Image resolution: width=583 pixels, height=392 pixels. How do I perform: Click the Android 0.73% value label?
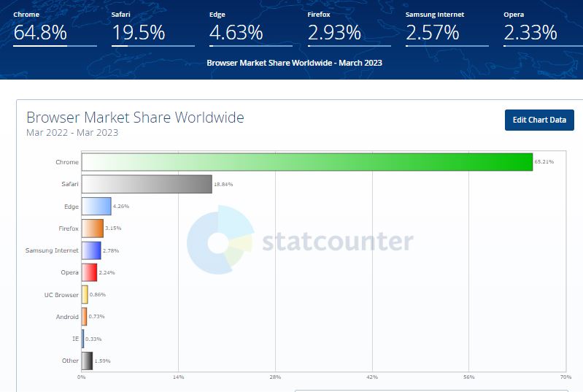(96, 317)
